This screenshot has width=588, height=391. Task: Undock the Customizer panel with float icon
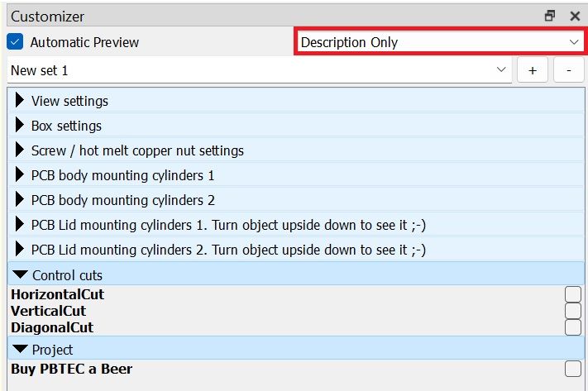[x=550, y=16]
